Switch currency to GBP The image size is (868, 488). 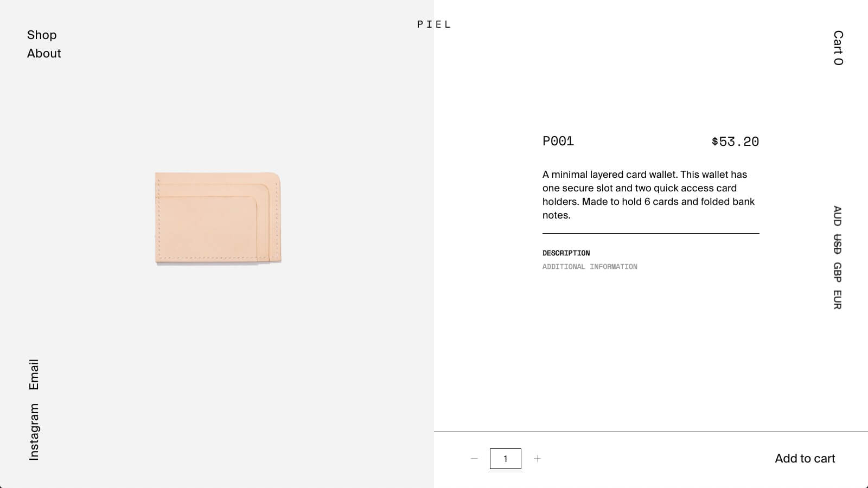coord(838,272)
